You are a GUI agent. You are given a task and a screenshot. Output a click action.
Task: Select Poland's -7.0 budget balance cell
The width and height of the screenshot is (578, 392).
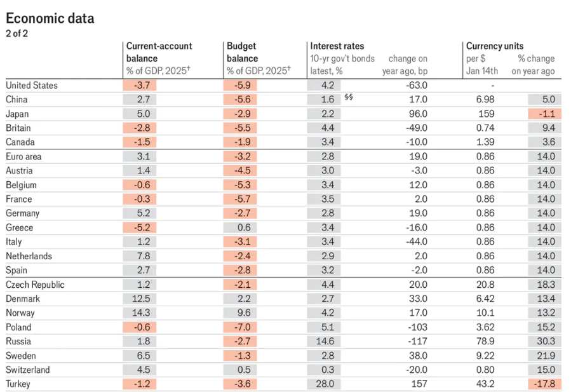[240, 327]
